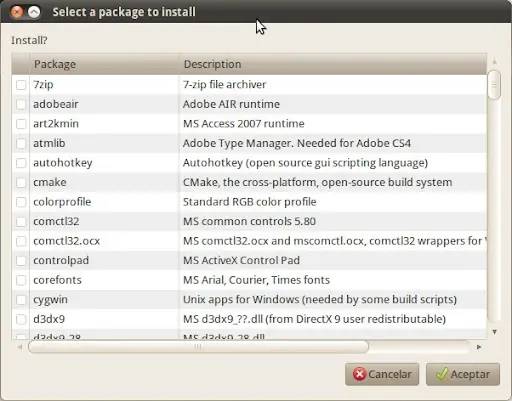The image size is (512, 401).
Task: Select the cygwin checkbox
Action: pyautogui.click(x=21, y=300)
